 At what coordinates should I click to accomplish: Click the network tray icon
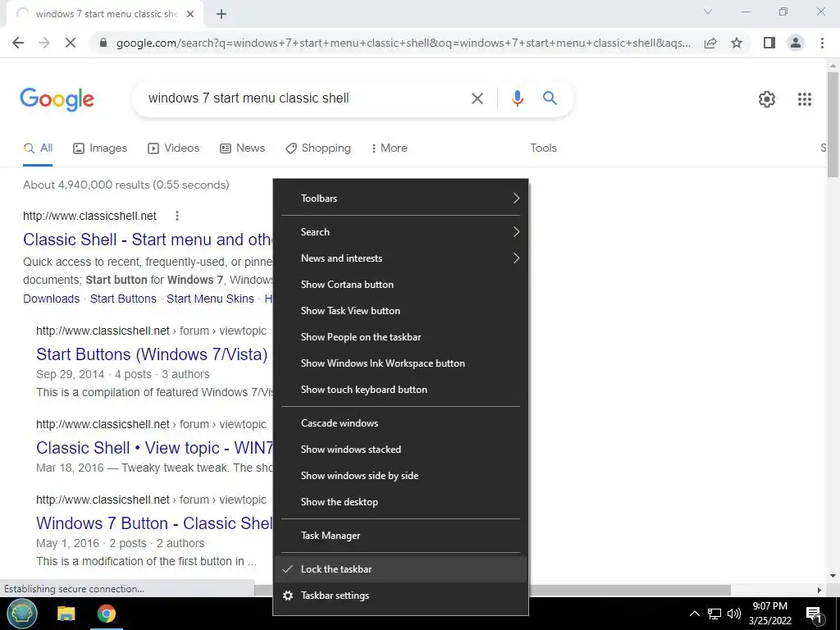pos(714,614)
